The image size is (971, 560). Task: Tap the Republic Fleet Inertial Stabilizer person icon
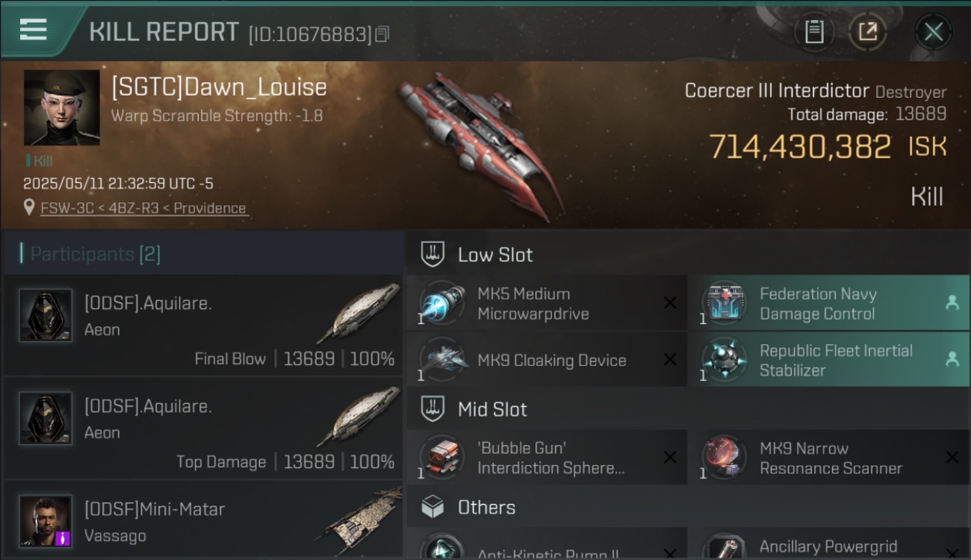coord(952,359)
